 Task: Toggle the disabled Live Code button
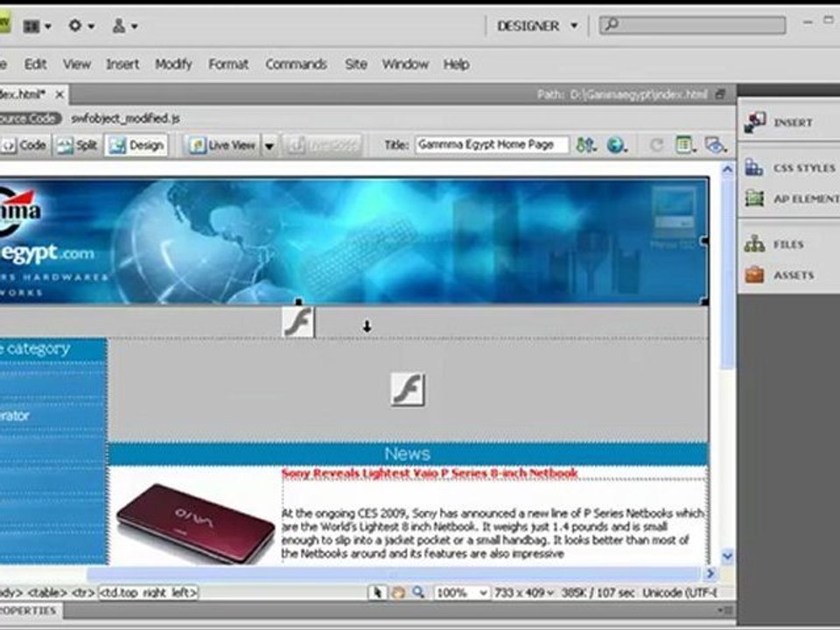(323, 145)
